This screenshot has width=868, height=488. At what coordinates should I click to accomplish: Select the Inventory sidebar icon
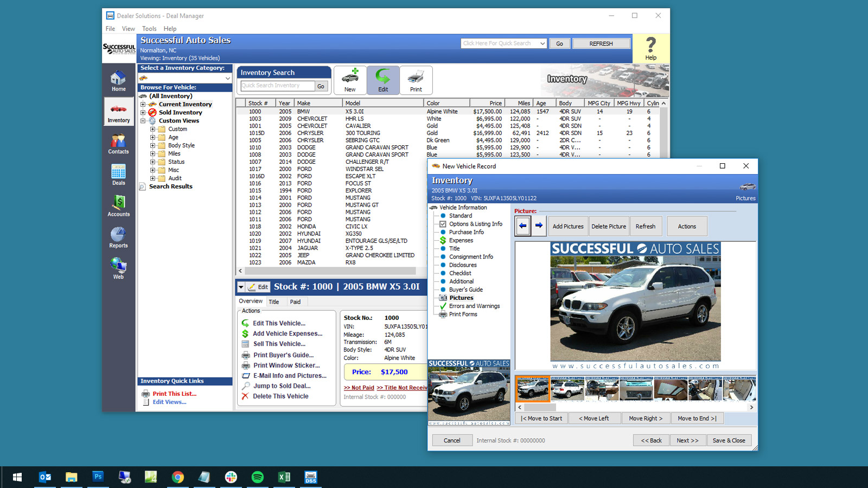(x=118, y=112)
